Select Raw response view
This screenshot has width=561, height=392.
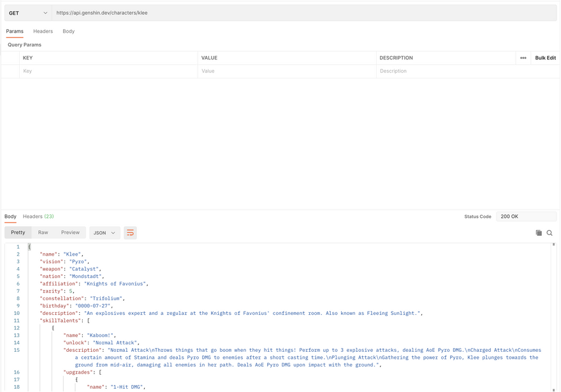43,233
